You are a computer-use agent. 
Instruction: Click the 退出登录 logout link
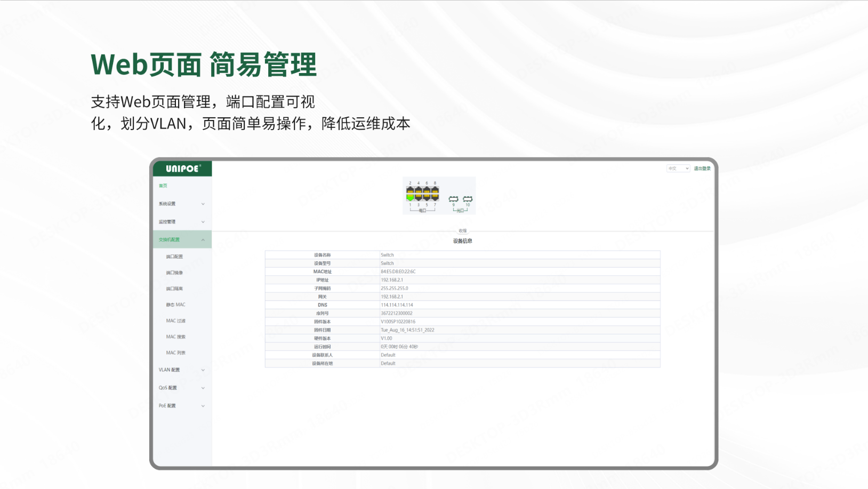coord(702,169)
